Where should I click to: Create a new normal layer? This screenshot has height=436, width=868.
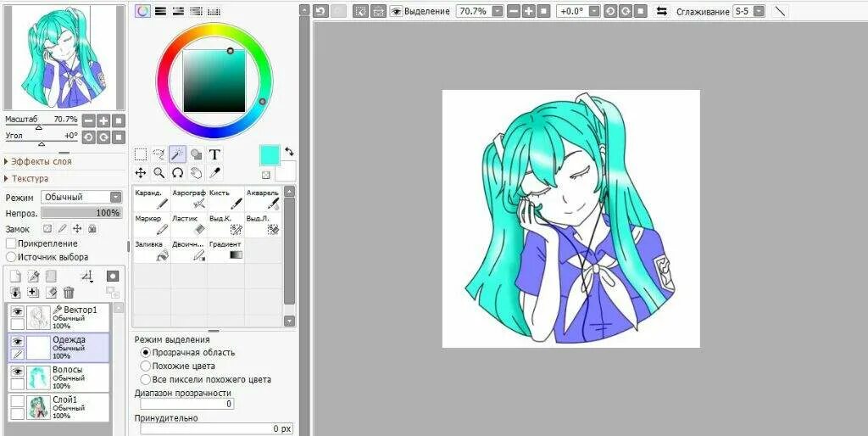(15, 276)
